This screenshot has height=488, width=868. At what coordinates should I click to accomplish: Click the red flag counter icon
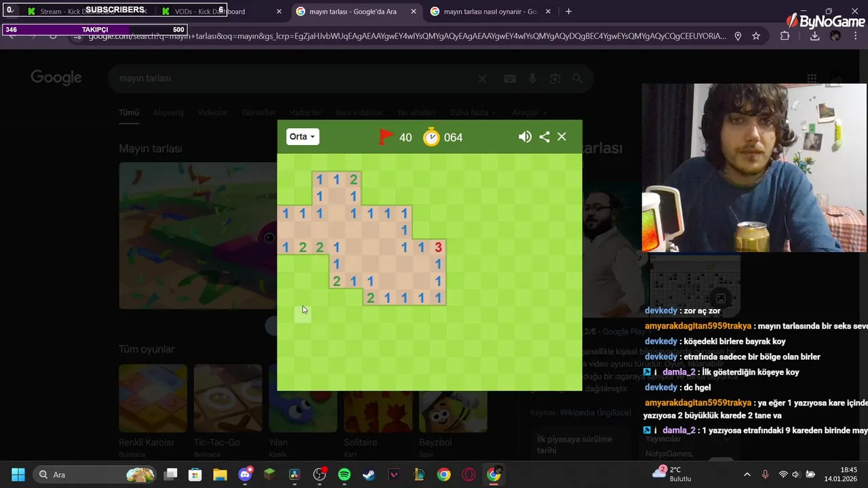386,137
